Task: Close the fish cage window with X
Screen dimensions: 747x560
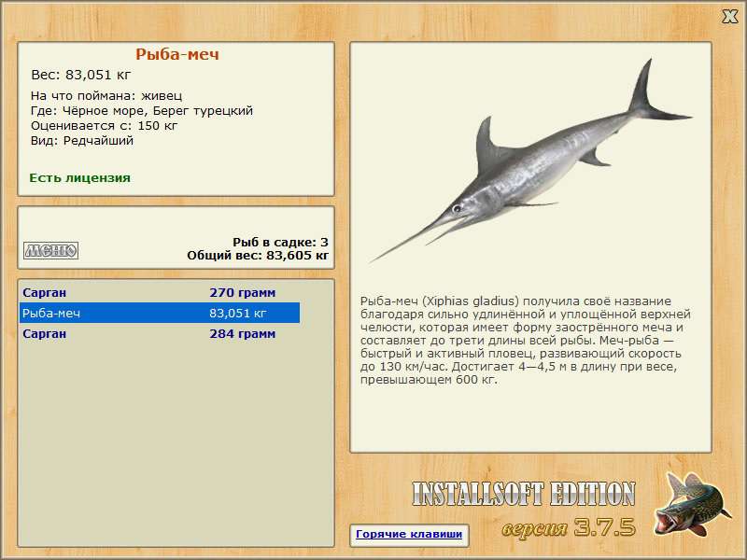Action: pos(729,17)
